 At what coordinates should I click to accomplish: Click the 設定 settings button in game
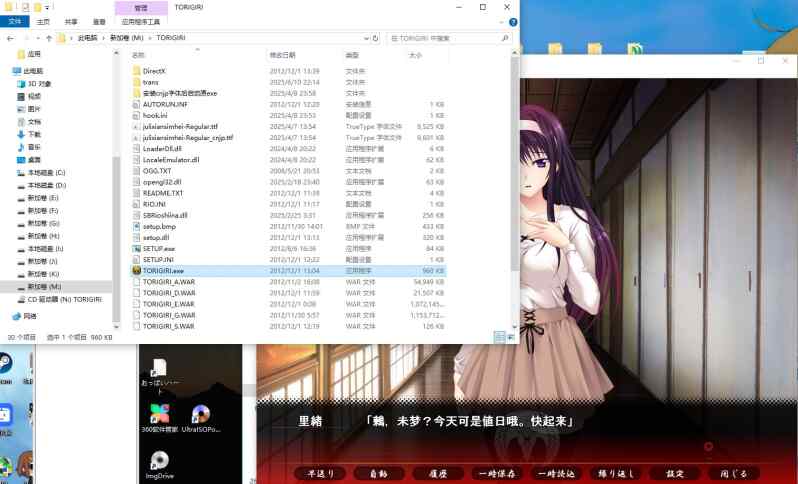click(x=675, y=473)
